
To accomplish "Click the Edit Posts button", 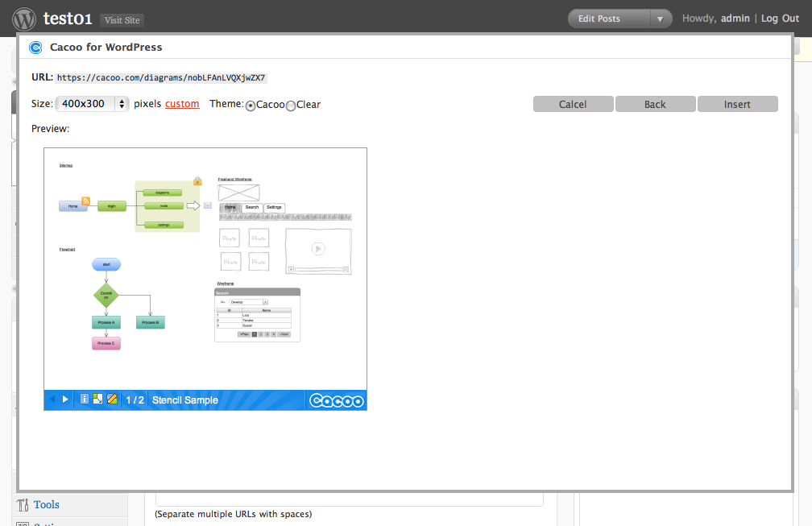I will [x=599, y=19].
